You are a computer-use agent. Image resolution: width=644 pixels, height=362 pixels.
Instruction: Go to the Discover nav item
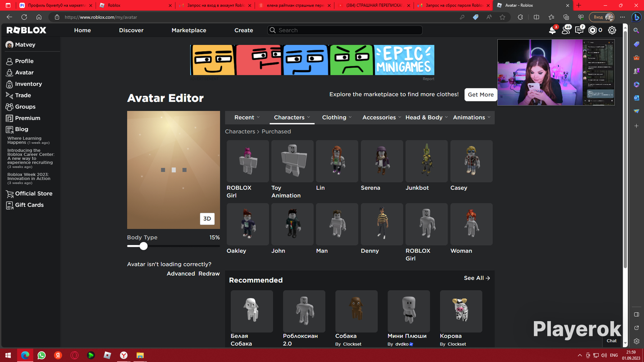click(x=131, y=30)
